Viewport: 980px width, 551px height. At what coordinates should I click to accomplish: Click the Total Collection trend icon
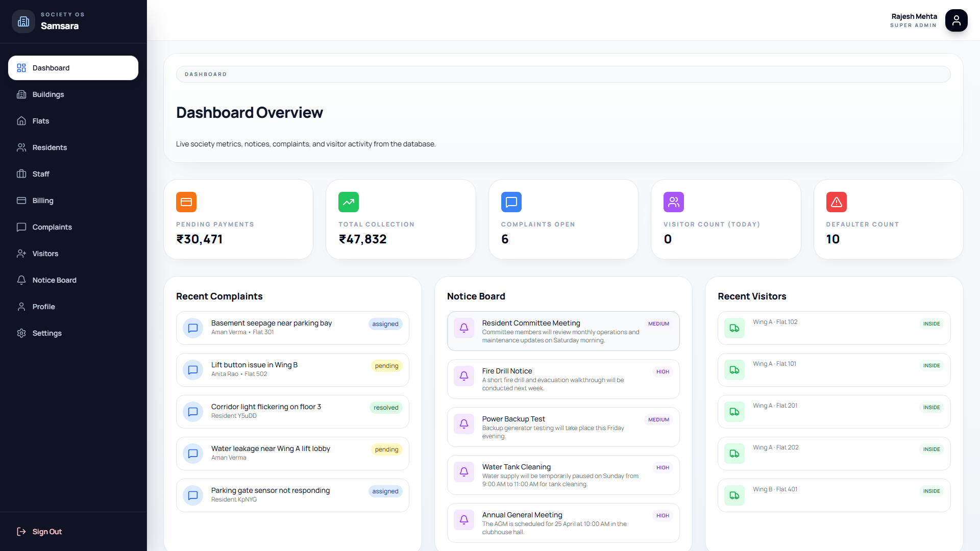(349, 202)
